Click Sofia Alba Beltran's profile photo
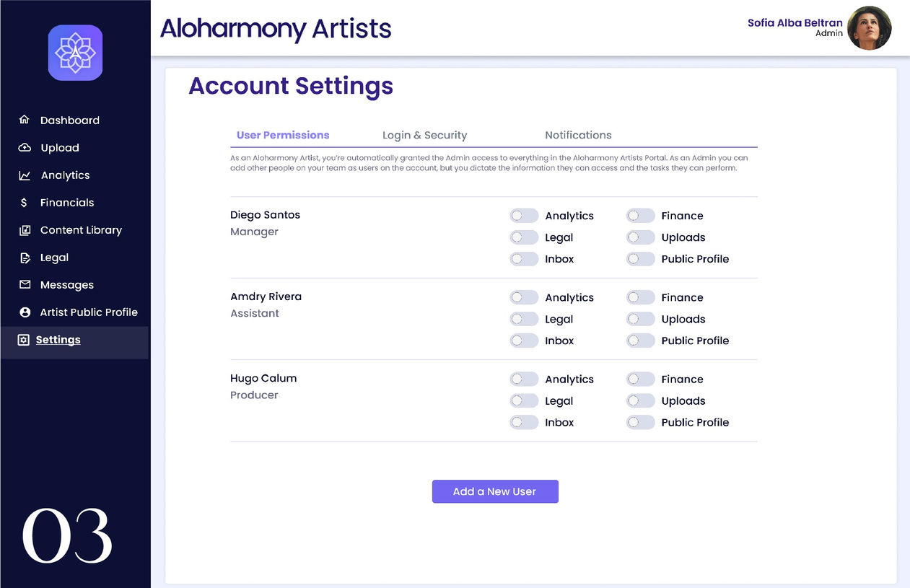Image resolution: width=910 pixels, height=588 pixels. 869,28
